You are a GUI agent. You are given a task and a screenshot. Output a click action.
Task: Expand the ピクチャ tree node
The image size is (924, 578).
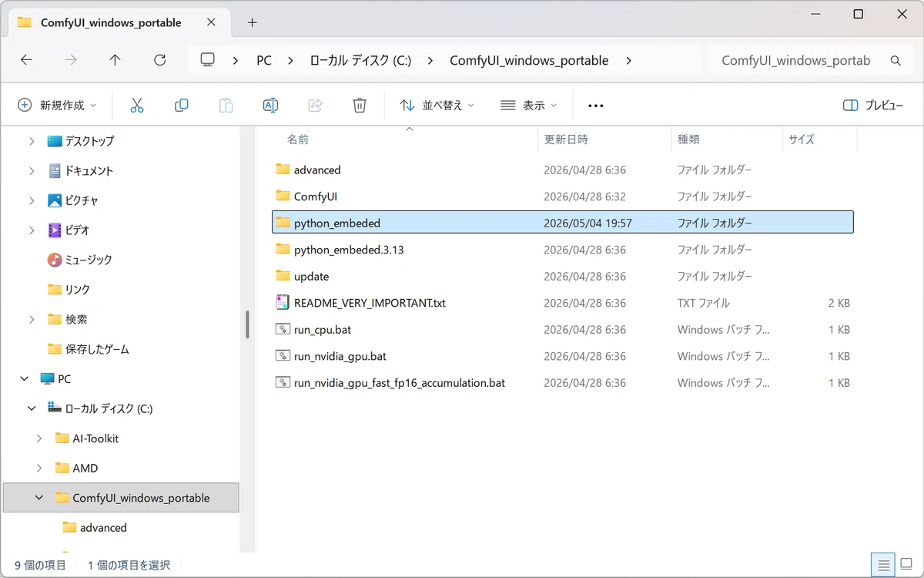(32, 200)
